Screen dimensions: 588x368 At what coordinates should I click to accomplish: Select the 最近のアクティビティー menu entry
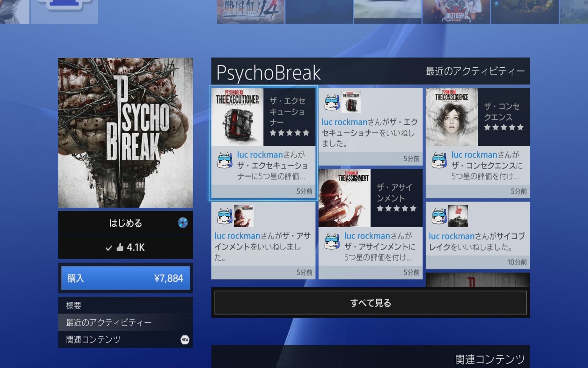(125, 322)
